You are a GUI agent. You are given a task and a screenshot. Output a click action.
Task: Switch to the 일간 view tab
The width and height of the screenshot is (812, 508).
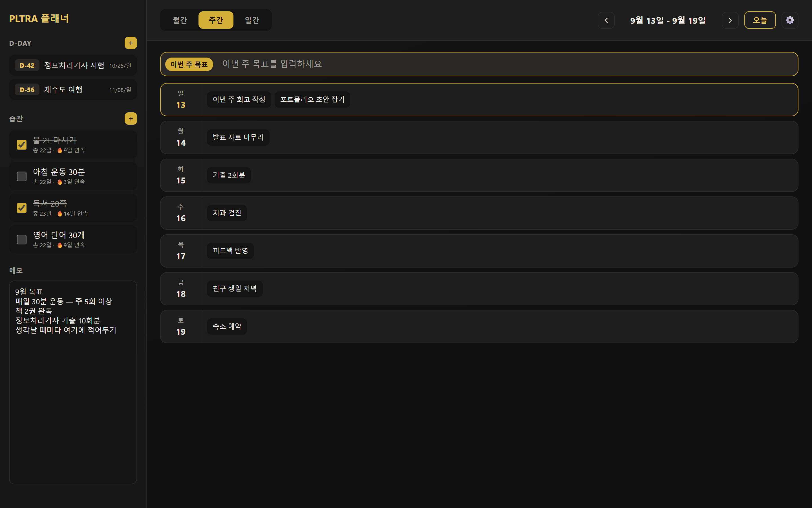click(252, 20)
